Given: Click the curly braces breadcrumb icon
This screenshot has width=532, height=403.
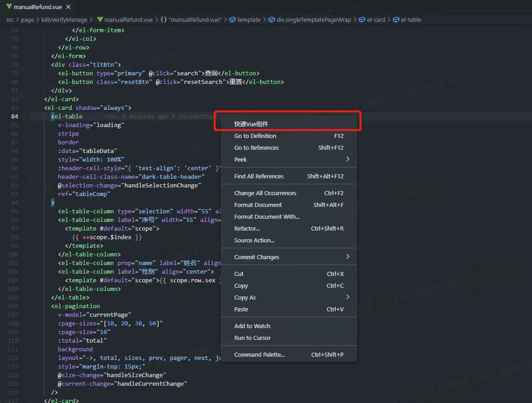Looking at the screenshot, I should 164,20.
